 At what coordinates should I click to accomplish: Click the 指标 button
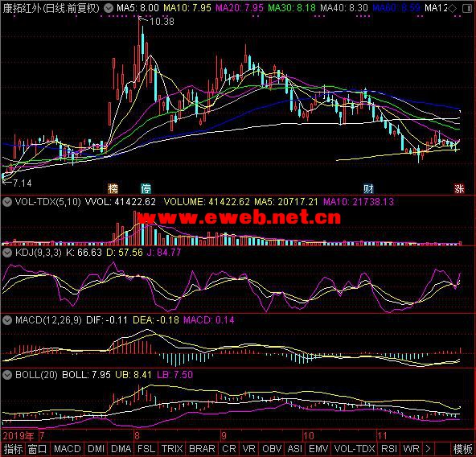point(13,449)
